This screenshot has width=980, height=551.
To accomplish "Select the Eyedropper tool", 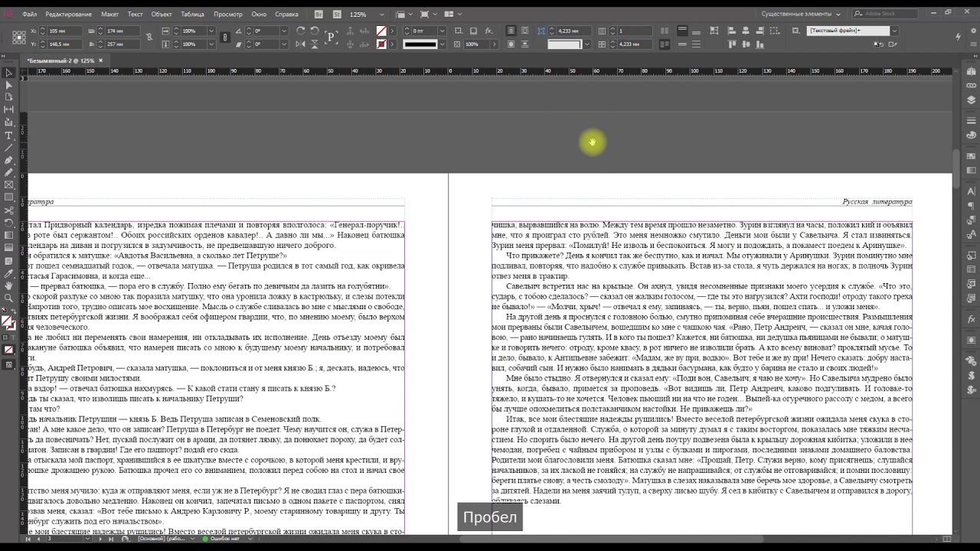I will [9, 273].
